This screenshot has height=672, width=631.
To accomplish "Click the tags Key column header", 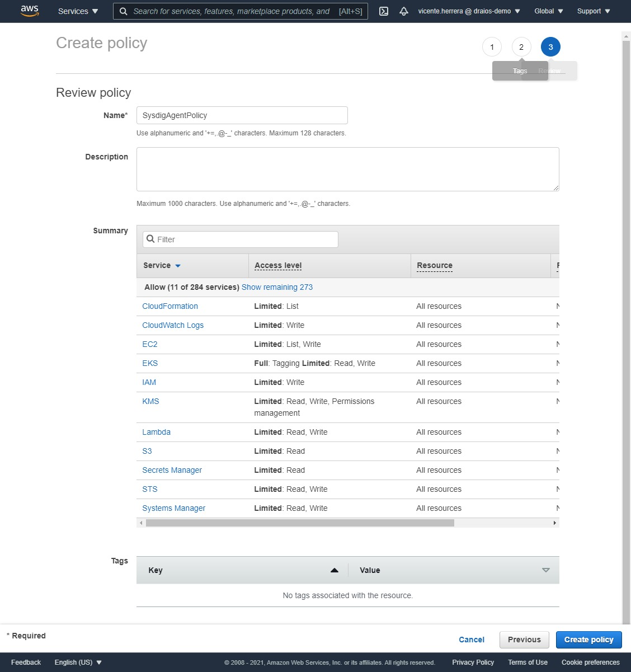I will click(156, 570).
